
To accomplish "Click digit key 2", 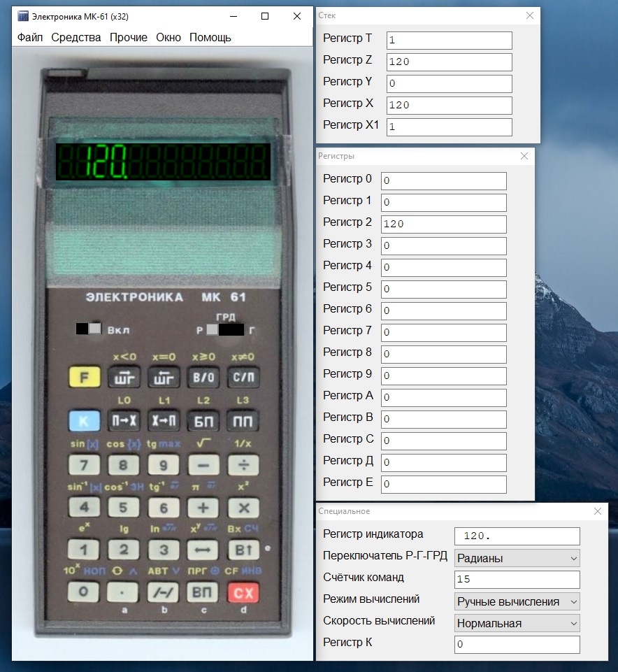I will pos(124,550).
